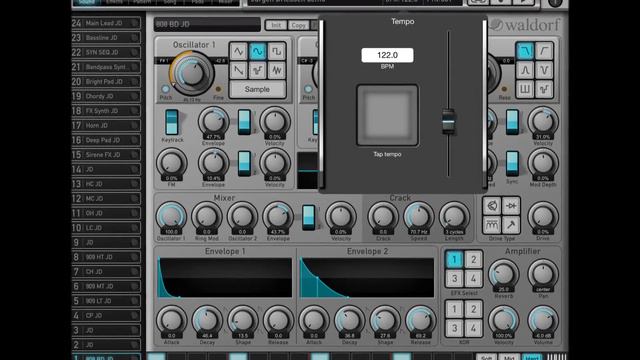Select sound 4 CP JD
640x360 pixels.
pyautogui.click(x=106, y=316)
